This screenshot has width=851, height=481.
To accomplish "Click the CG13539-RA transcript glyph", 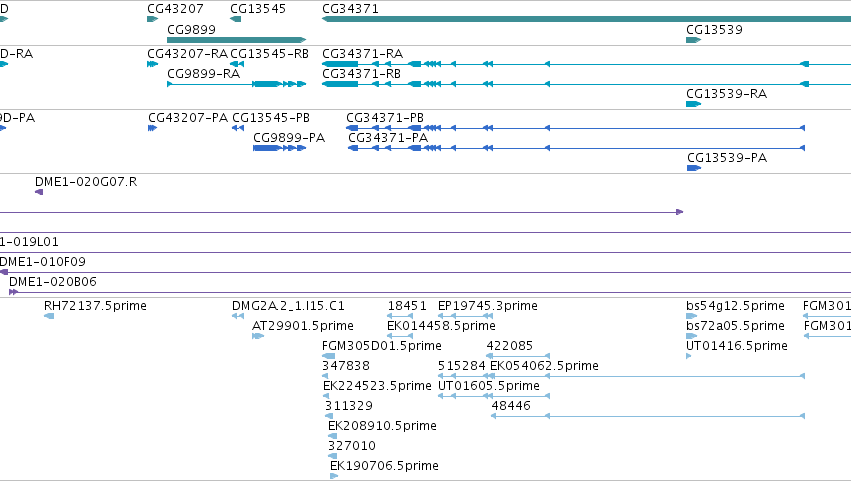I will tap(694, 104).
